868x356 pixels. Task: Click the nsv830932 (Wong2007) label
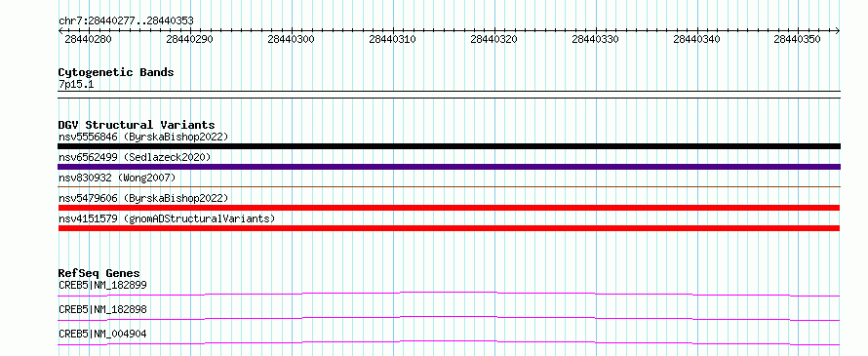pyautogui.click(x=117, y=178)
